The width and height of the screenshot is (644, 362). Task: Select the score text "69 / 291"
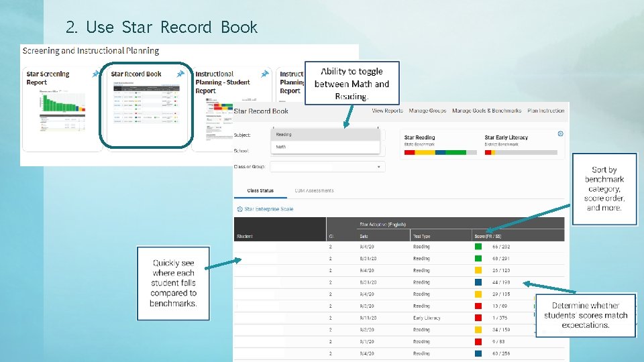(x=501, y=259)
